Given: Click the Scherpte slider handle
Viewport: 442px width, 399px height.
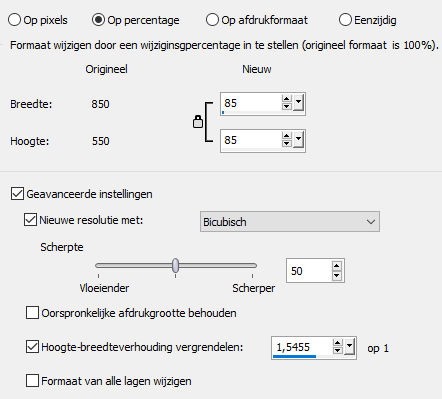Looking at the screenshot, I should (x=176, y=266).
